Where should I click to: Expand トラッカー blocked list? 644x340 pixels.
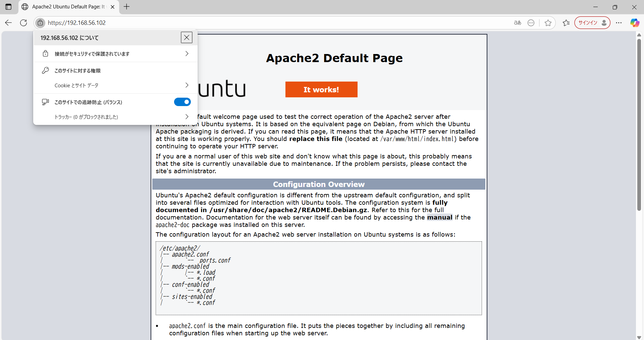click(115, 117)
